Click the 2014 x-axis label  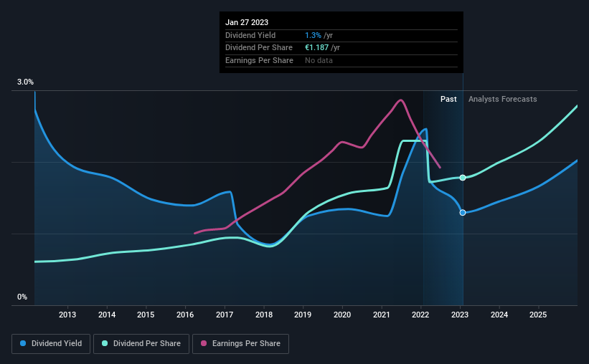click(x=107, y=315)
